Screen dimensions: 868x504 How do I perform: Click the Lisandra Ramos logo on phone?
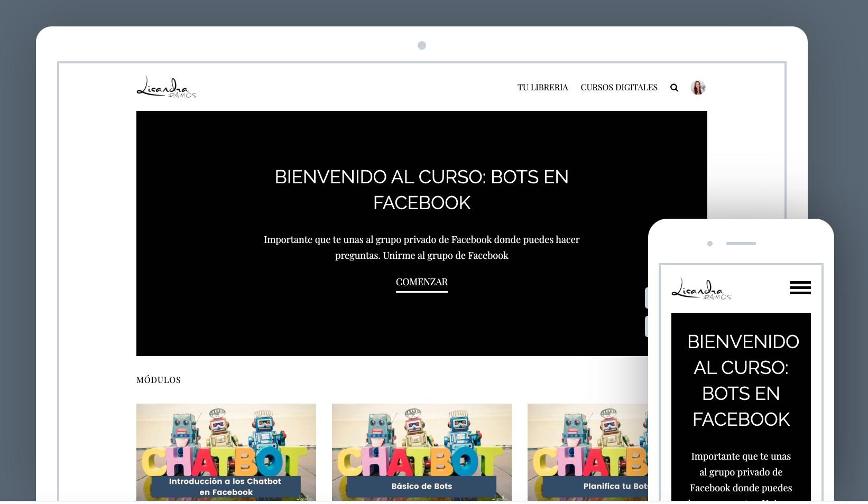point(701,289)
